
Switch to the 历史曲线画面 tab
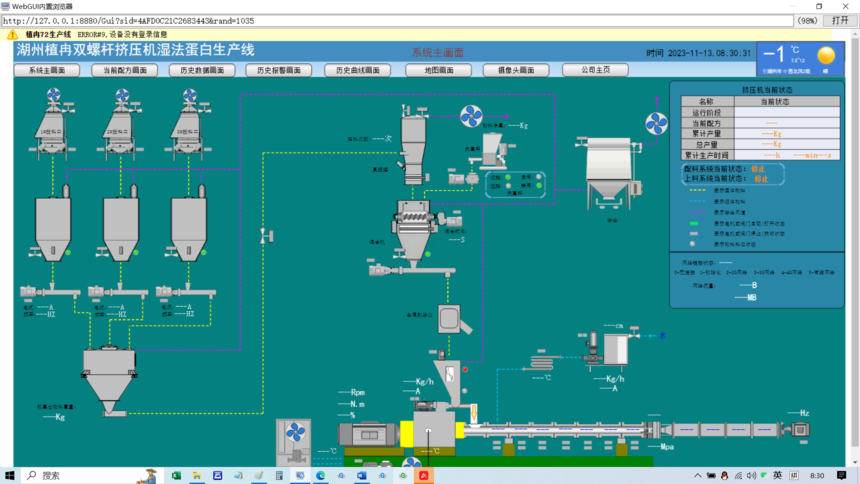(x=358, y=70)
